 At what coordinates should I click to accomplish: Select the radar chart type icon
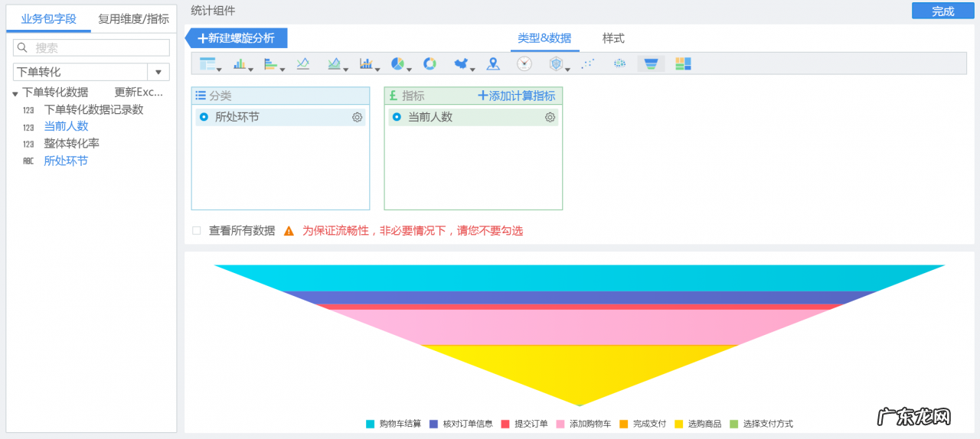557,63
